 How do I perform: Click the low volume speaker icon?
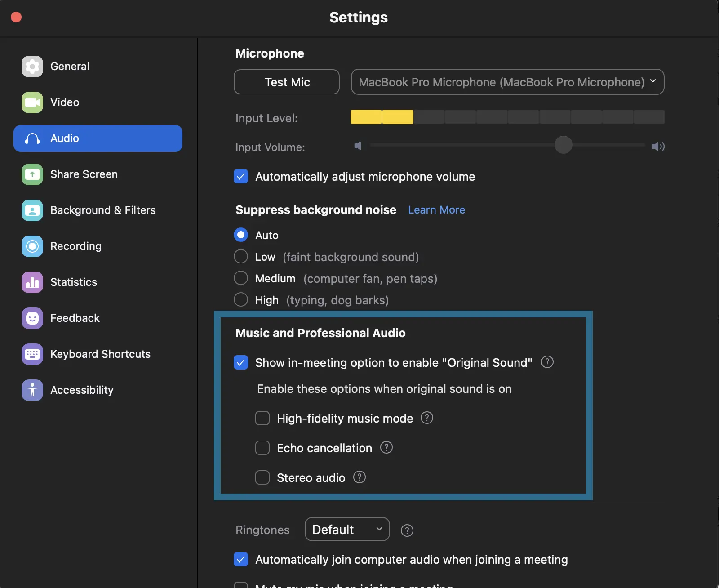pyautogui.click(x=358, y=146)
